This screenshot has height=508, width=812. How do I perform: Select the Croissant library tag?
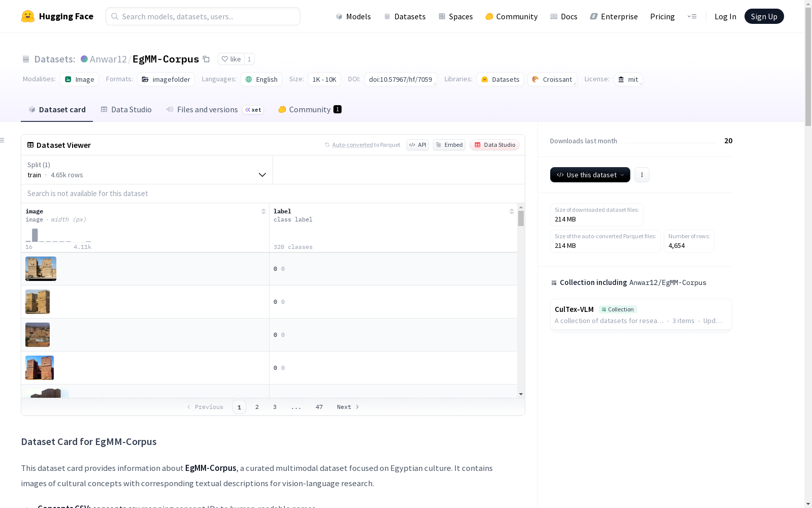click(x=552, y=79)
